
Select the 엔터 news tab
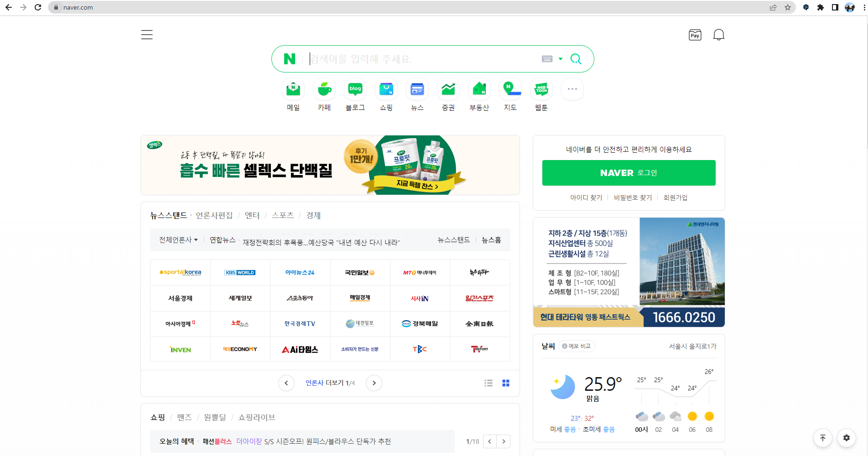(x=252, y=215)
